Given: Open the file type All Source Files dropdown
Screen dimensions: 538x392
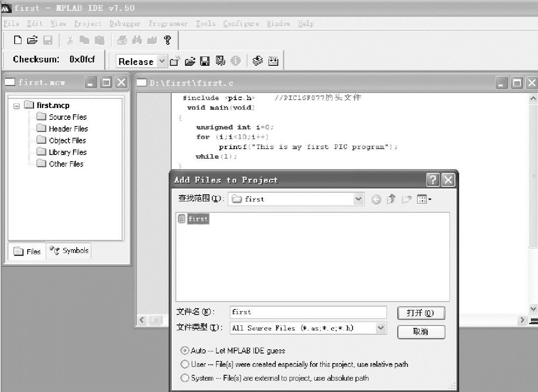Looking at the screenshot, I should [381, 328].
